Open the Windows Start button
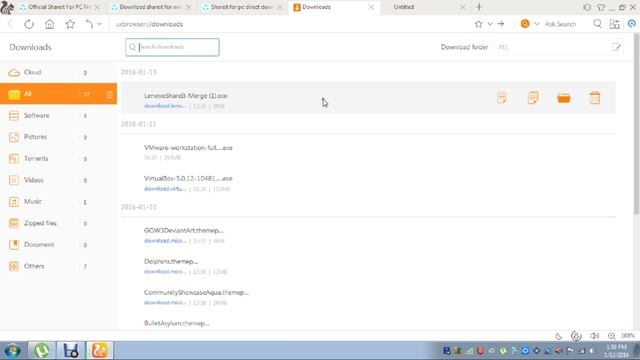This screenshot has height=360, width=640. click(12, 351)
